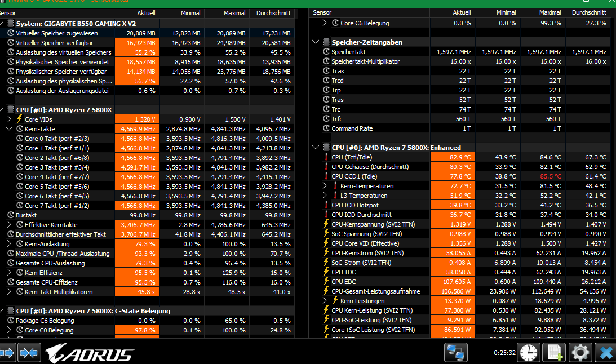Expand the Effektive Kerntakte row
The height and width of the screenshot is (364, 616).
pyautogui.click(x=10, y=224)
